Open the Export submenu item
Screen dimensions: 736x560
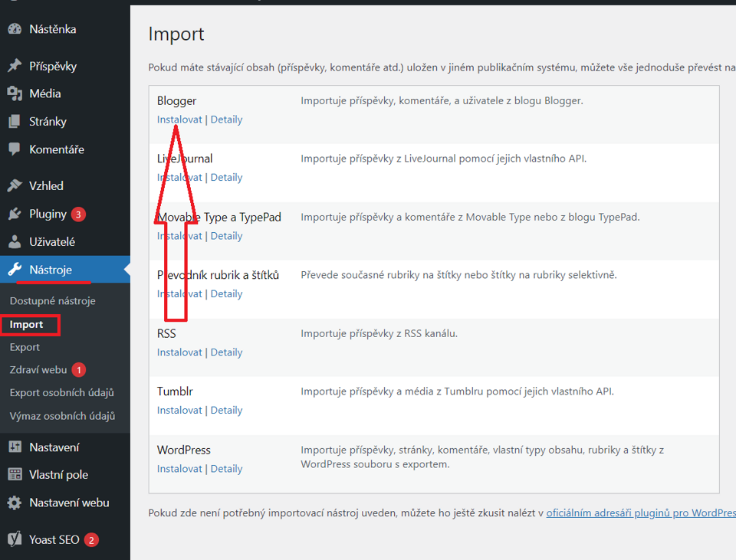point(25,347)
